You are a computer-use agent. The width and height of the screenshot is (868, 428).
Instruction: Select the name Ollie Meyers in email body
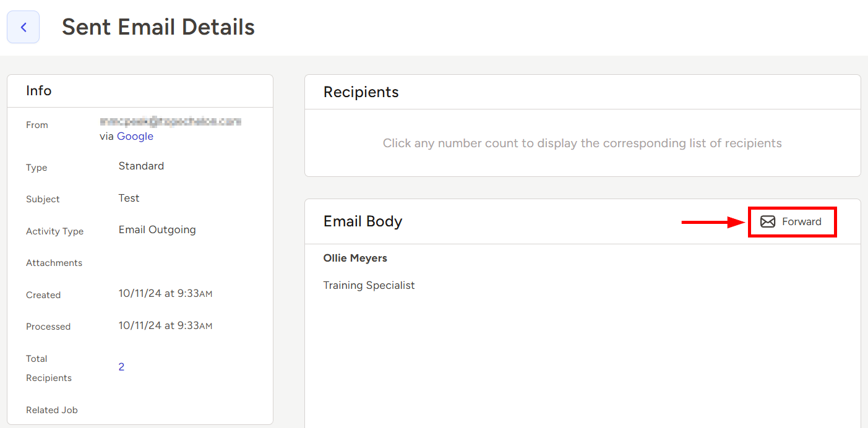(x=355, y=258)
